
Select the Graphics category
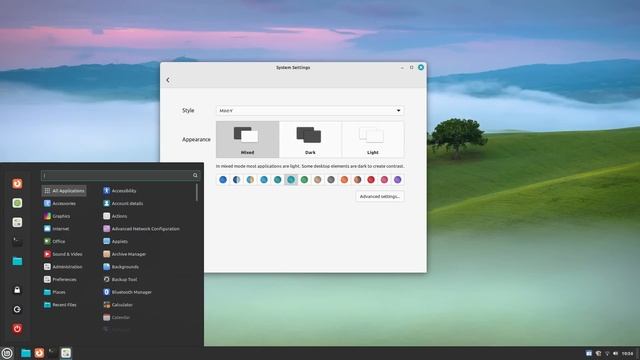coord(57,216)
